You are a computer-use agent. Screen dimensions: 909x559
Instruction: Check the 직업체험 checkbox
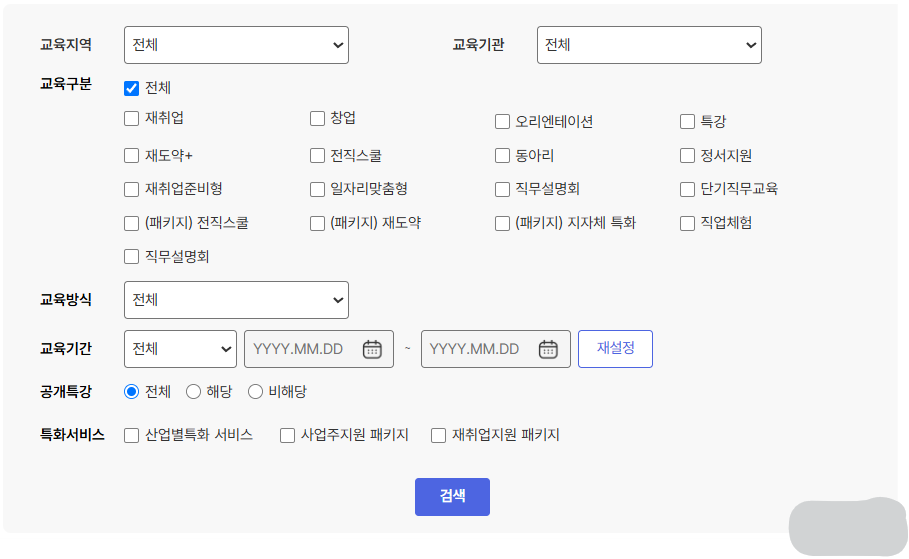[x=687, y=223]
